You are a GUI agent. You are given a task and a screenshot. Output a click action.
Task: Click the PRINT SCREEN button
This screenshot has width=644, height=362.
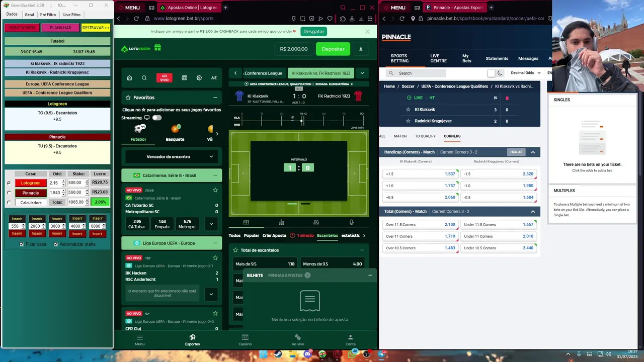22,28
